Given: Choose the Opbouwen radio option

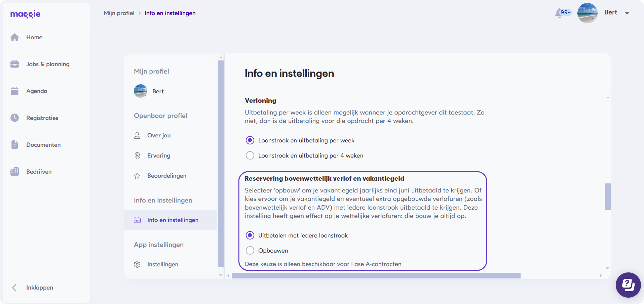Looking at the screenshot, I should click(250, 251).
